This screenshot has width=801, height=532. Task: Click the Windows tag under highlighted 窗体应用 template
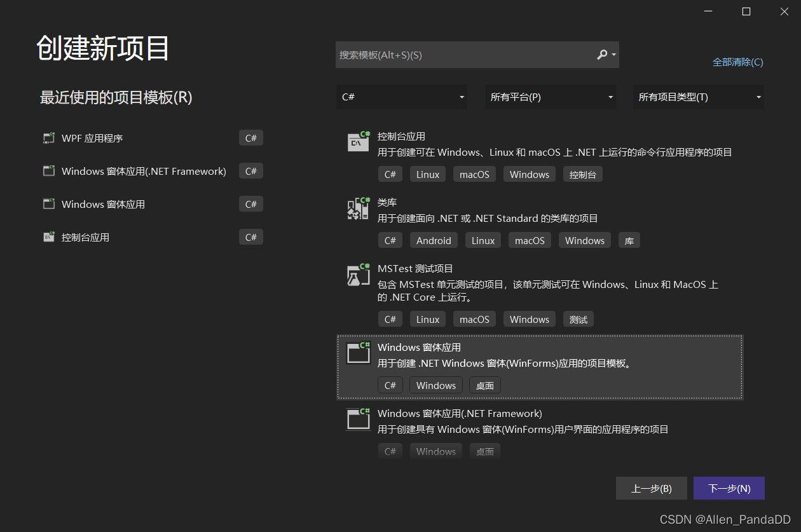[436, 385]
